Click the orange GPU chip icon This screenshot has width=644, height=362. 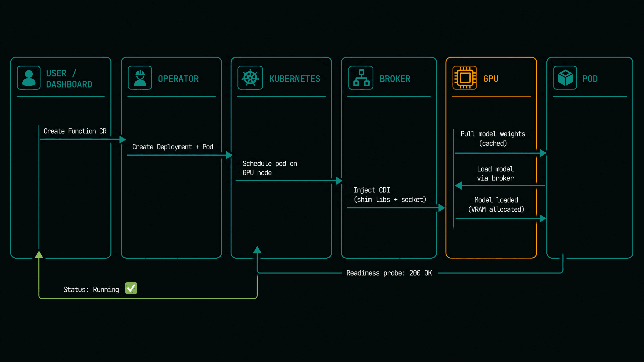[x=465, y=78]
